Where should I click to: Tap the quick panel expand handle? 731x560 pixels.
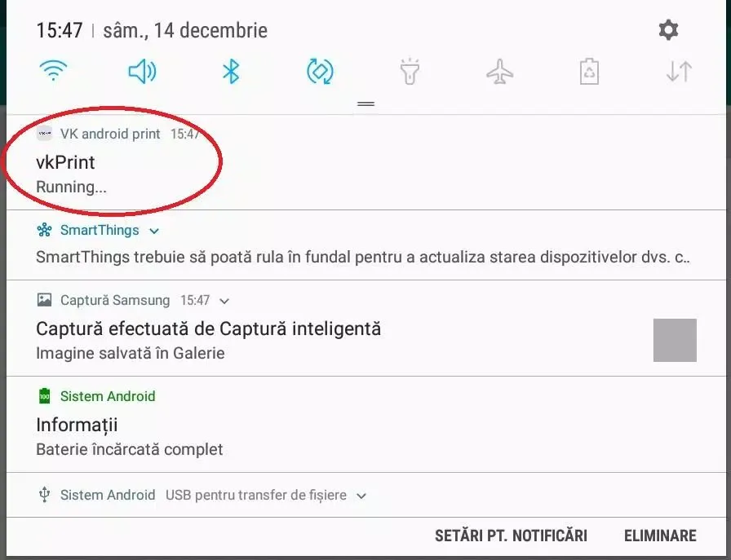pyautogui.click(x=366, y=104)
